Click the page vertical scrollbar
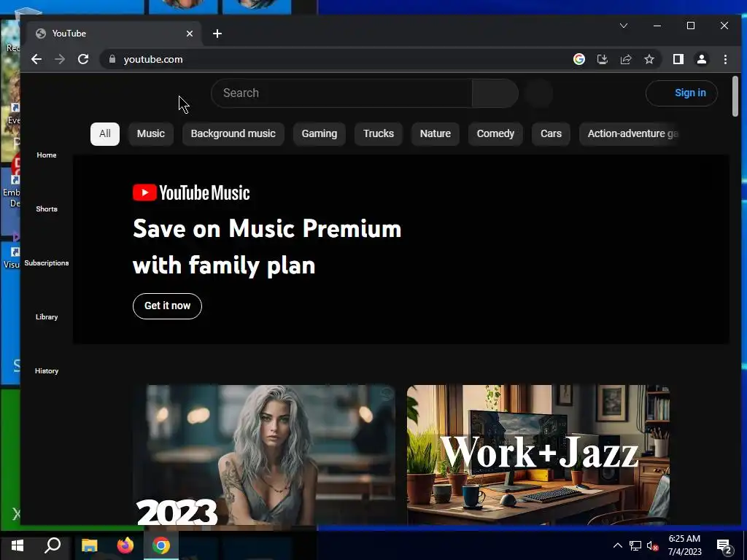Image resolution: width=747 pixels, height=560 pixels. [735, 96]
